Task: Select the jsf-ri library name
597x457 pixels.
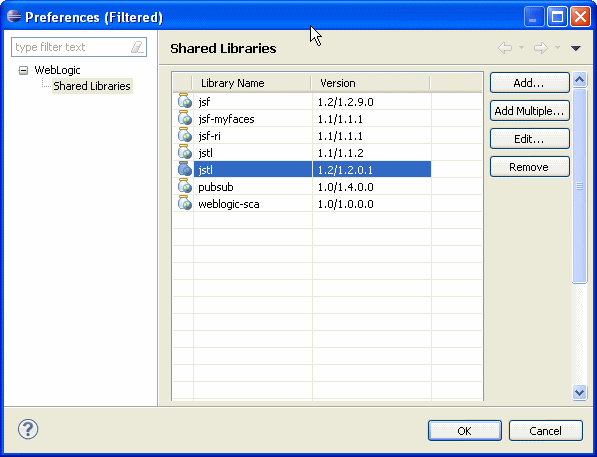Action: point(209,136)
